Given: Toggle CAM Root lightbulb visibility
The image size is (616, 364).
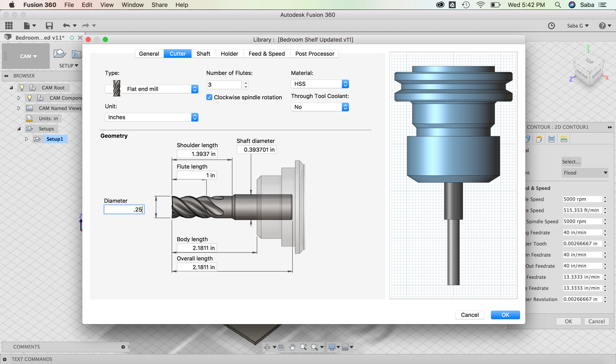Looking at the screenshot, I should coord(22,88).
